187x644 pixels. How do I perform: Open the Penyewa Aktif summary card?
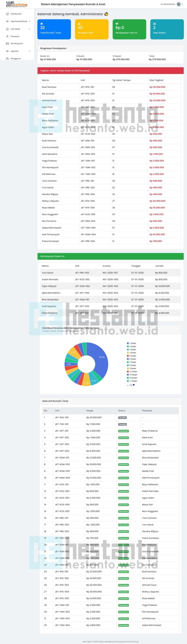click(x=92, y=29)
